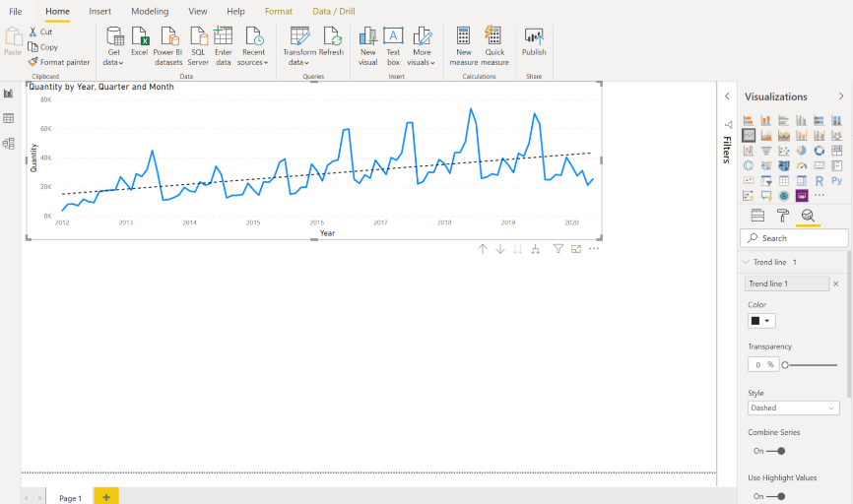Viewport: 853px width, 504px height.
Task: Open the Fields well pane icon
Action: coord(757,216)
